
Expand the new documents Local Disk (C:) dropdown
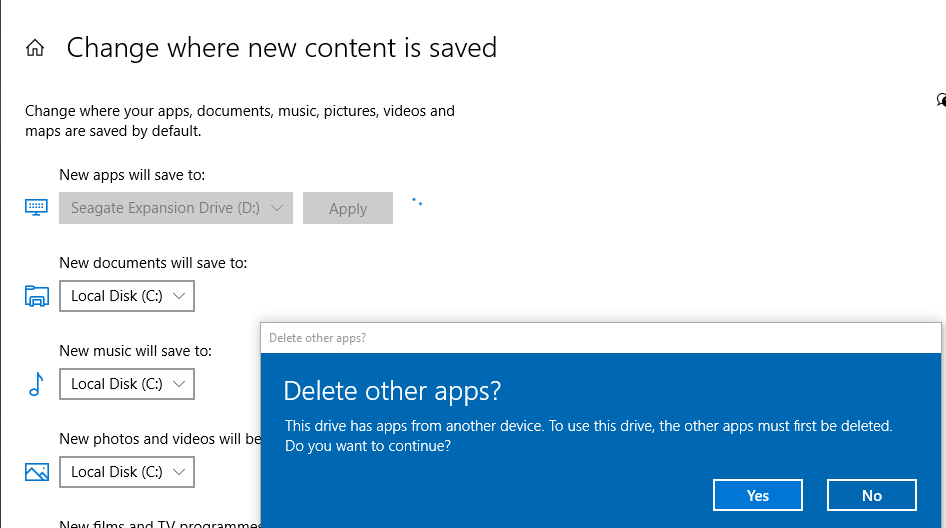pyautogui.click(x=127, y=296)
